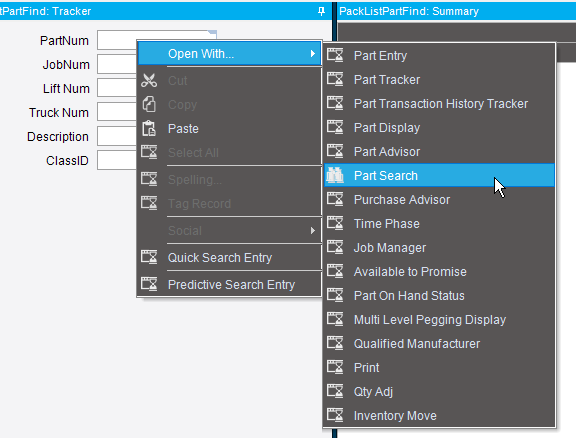Click the JobNum input field
The width and height of the screenshot is (576, 438).
click(x=117, y=65)
